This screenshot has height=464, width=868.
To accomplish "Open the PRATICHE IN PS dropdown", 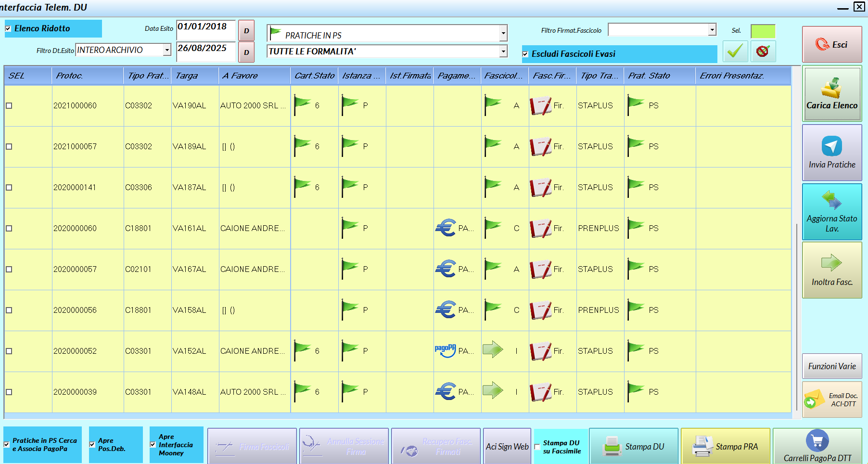I will click(503, 34).
